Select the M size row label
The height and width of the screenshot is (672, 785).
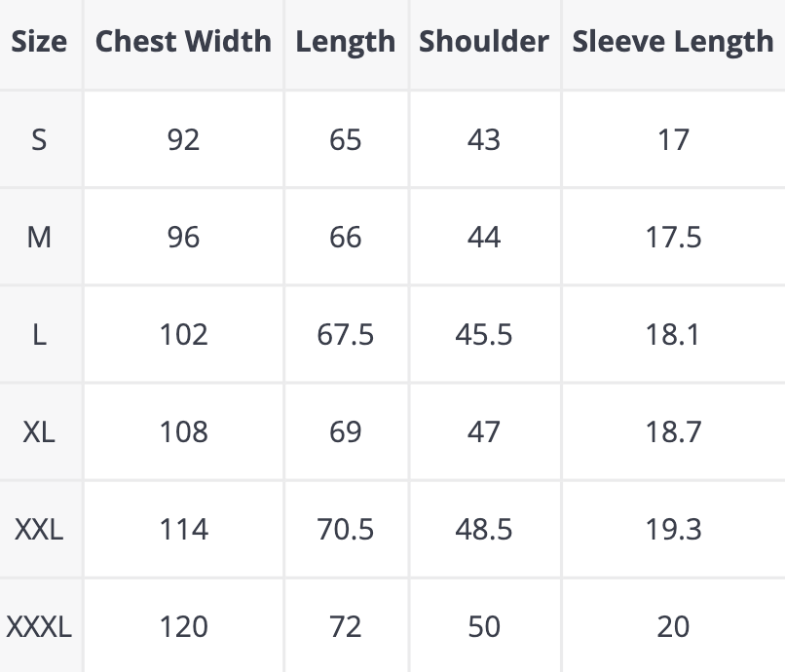tap(39, 238)
